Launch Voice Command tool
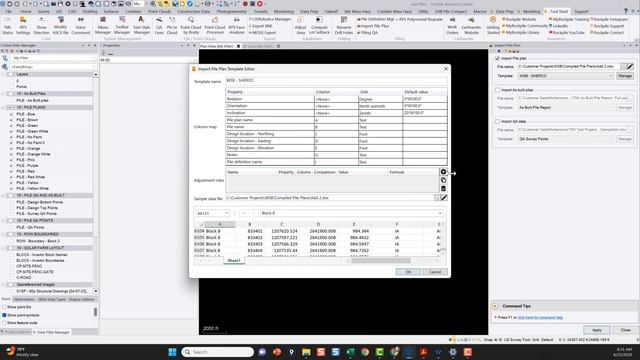This screenshot has width=640, height=360. (80, 25)
